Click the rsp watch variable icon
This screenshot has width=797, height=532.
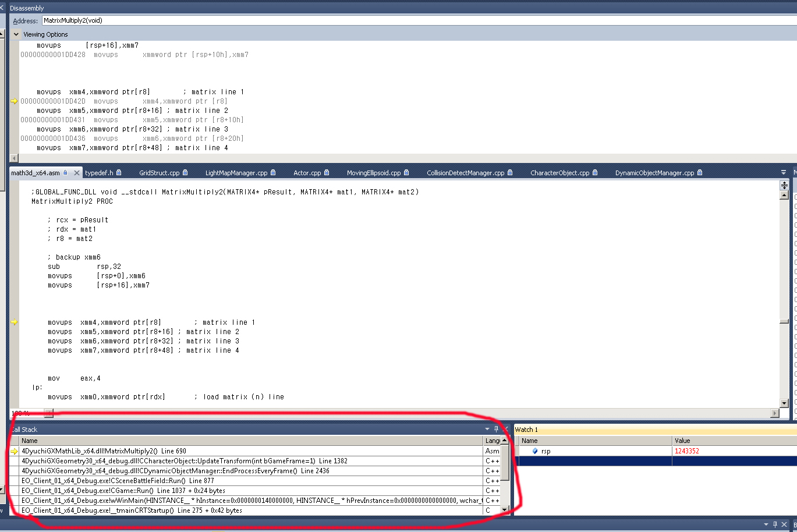tap(535, 451)
